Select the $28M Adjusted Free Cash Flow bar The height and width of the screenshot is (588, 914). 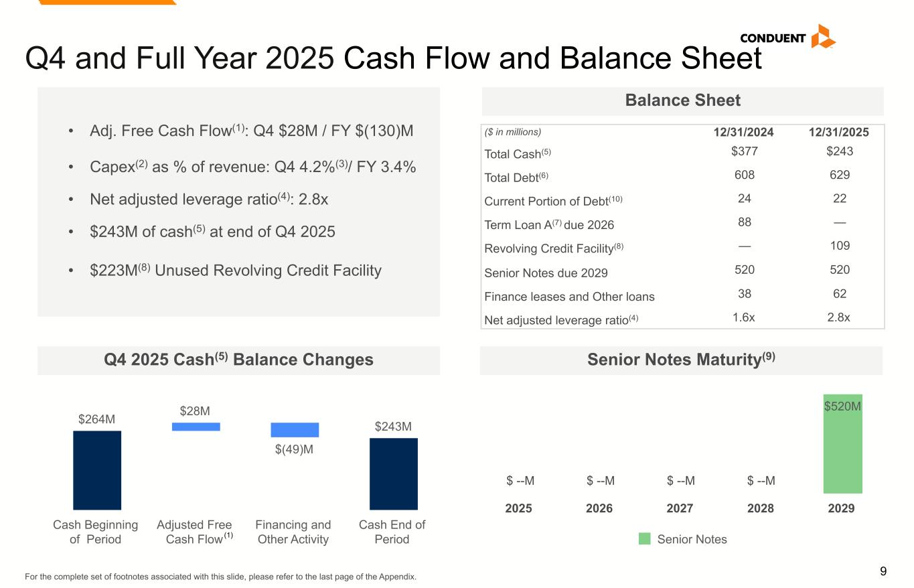(196, 427)
